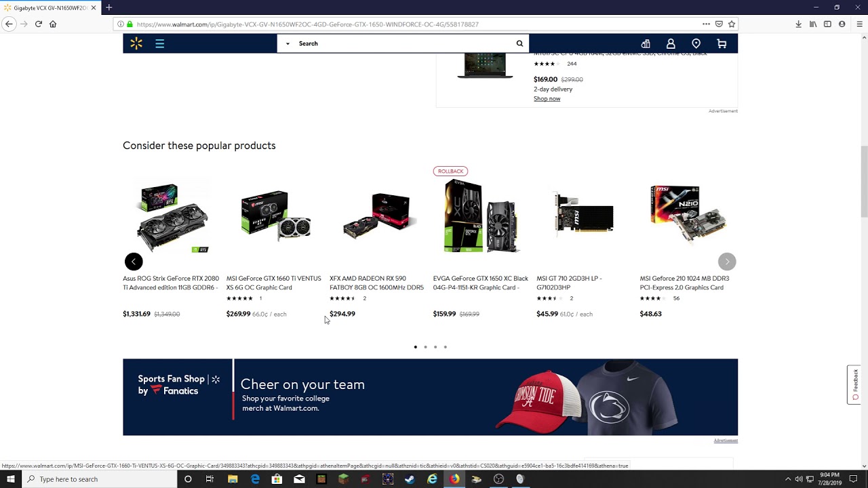Open page actions three-dot menu
868x488 pixels.
click(706, 24)
